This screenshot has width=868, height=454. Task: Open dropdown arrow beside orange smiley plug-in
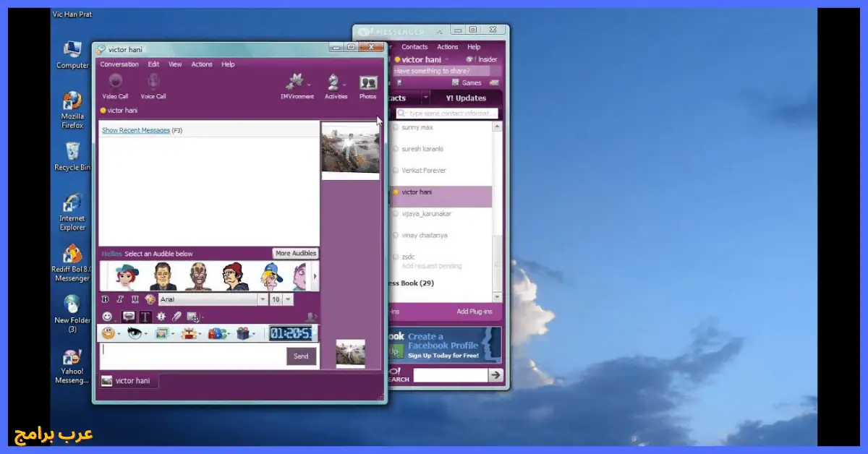(119, 334)
